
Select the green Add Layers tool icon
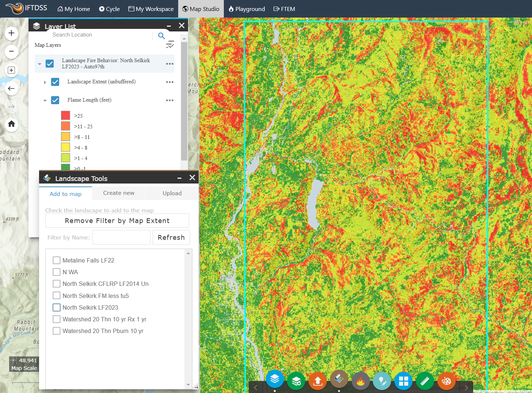pos(296,381)
